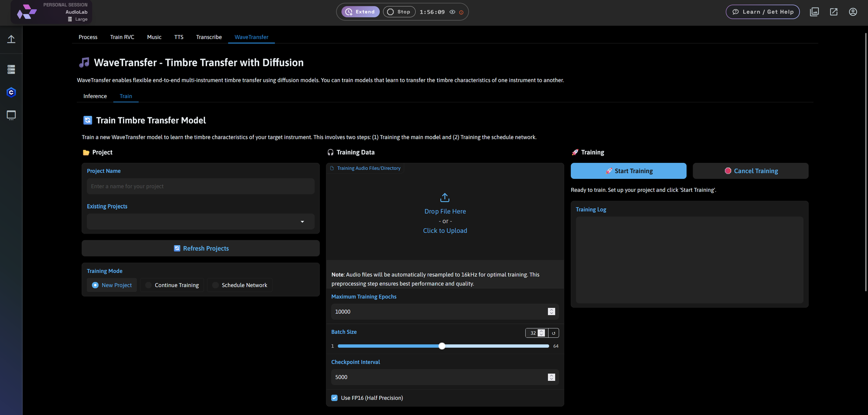Screen dimensions: 868x415
Task: Click the Batch Size number box showing 32
Action: coord(532,333)
